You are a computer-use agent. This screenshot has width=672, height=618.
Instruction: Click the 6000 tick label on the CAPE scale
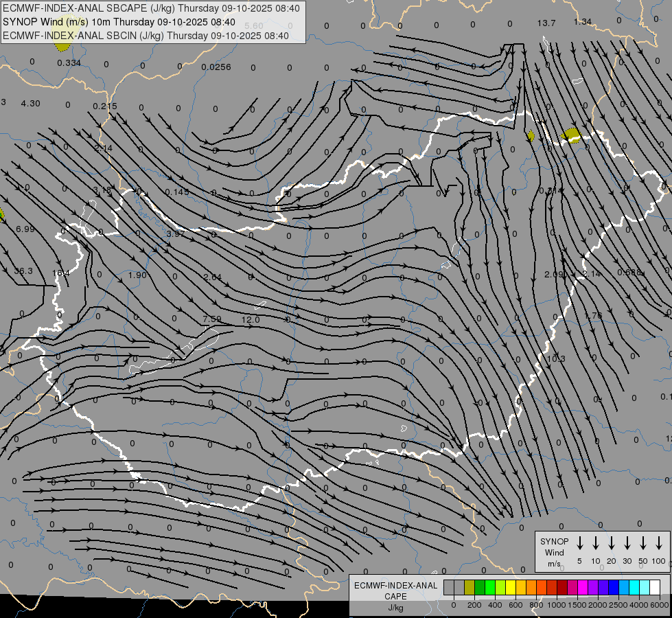(x=660, y=605)
